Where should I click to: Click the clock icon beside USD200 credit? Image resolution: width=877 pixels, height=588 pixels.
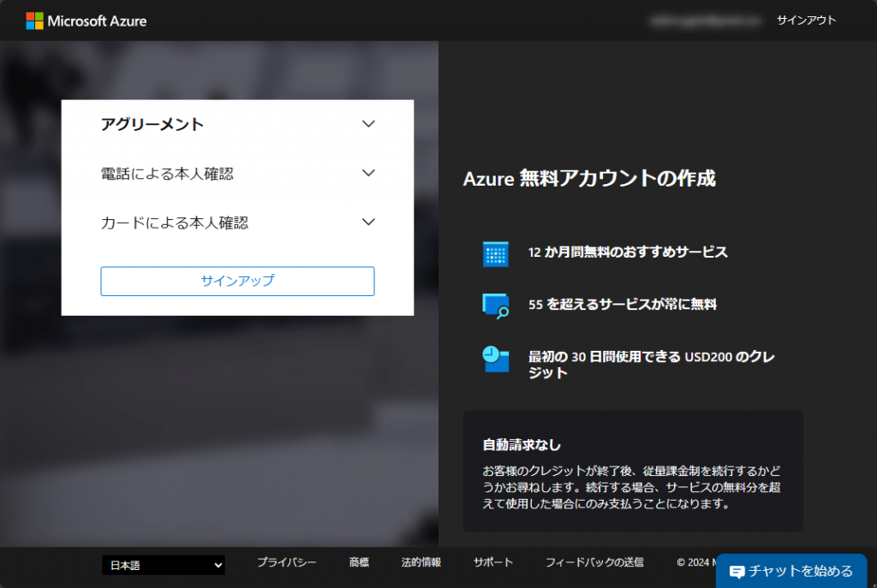tap(496, 359)
